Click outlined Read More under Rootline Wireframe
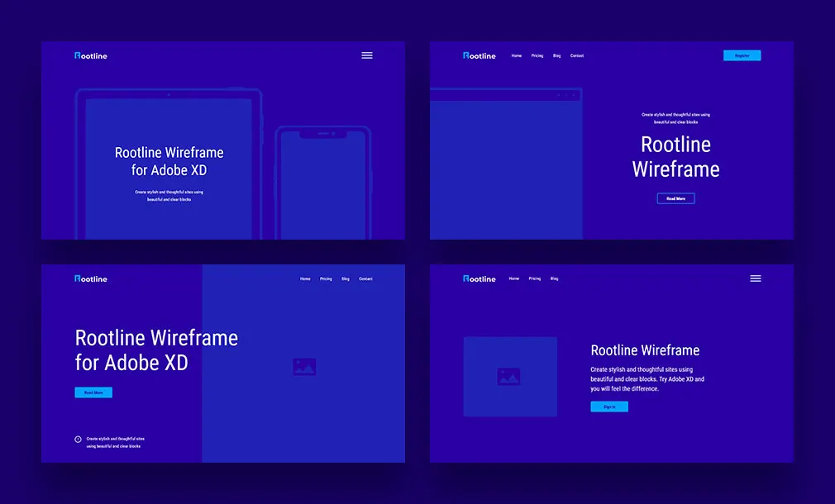 click(x=675, y=198)
